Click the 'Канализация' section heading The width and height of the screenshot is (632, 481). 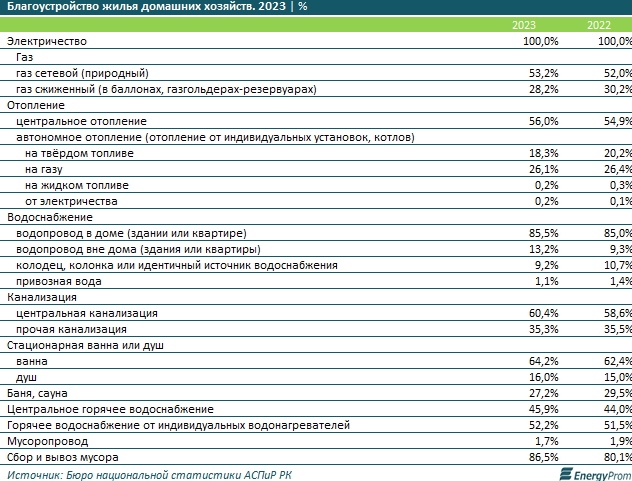point(44,297)
